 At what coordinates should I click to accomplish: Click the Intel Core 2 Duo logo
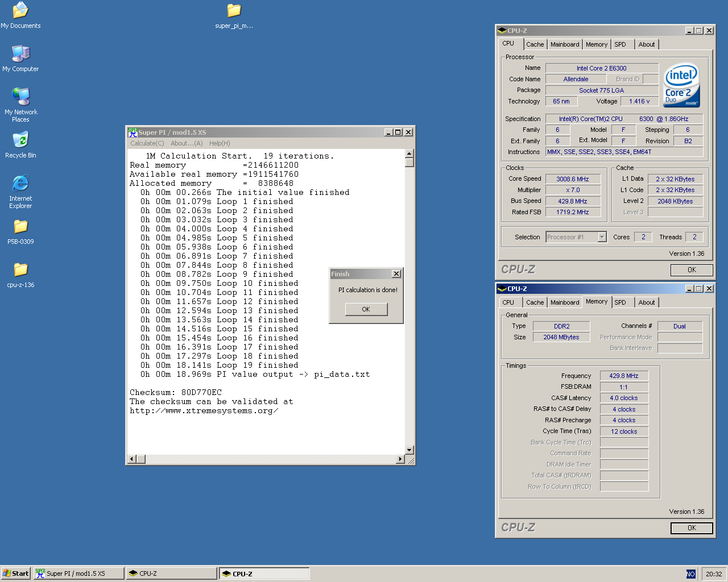681,85
